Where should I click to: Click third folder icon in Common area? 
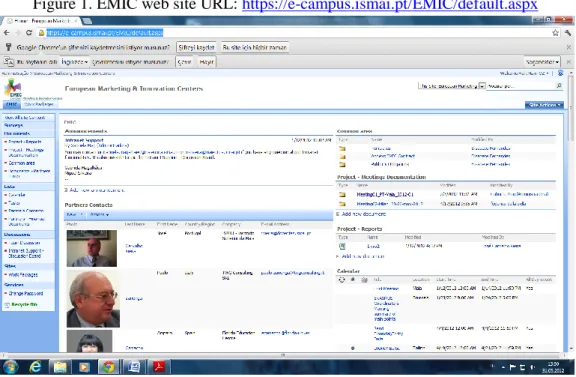[342, 164]
